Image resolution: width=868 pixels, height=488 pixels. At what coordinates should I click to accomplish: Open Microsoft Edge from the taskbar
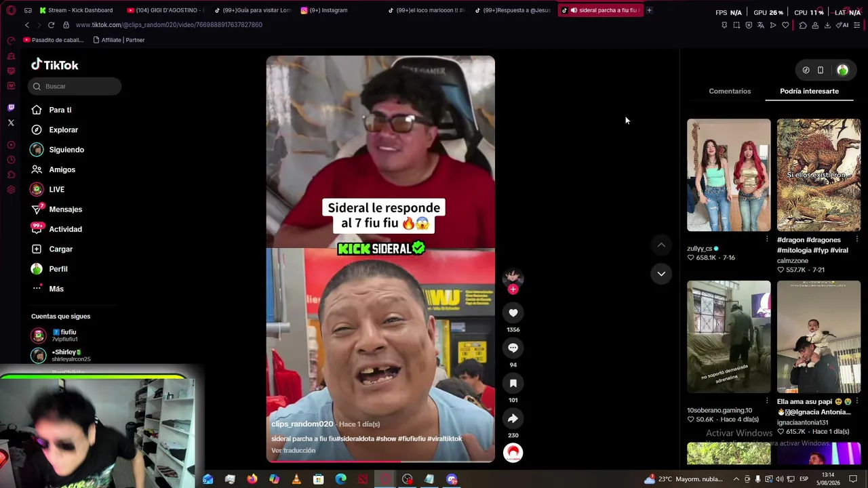click(340, 479)
